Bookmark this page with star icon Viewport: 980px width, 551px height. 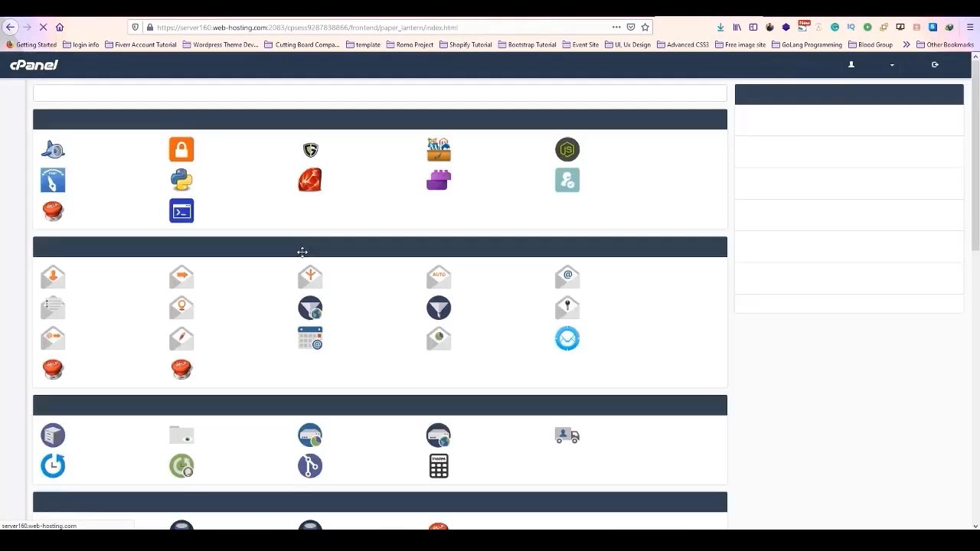(x=645, y=27)
